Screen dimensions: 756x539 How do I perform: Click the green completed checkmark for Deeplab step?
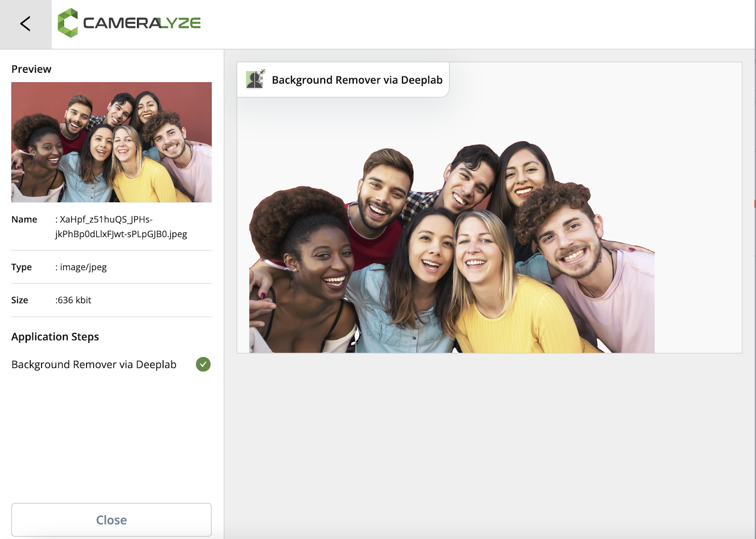(203, 364)
